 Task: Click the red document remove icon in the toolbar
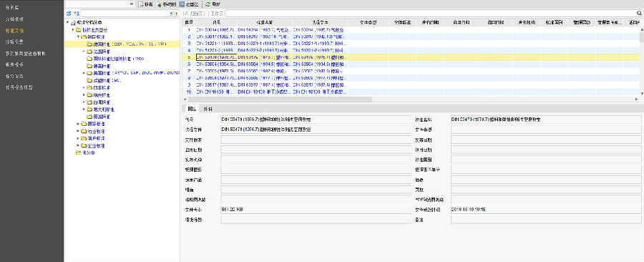pos(141,4)
